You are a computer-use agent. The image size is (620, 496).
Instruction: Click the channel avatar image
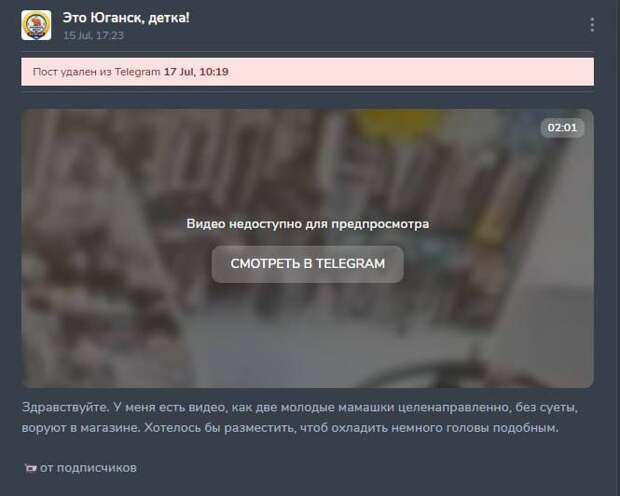pos(36,25)
